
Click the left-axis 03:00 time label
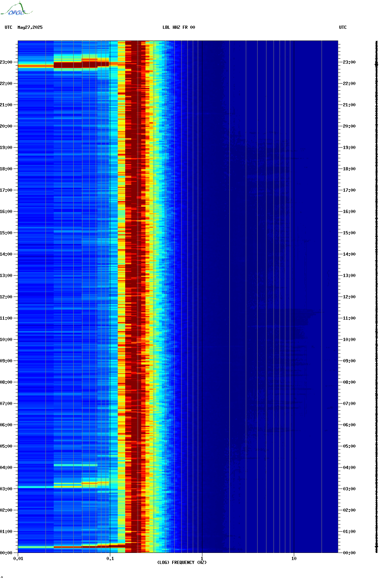click(x=6, y=489)
